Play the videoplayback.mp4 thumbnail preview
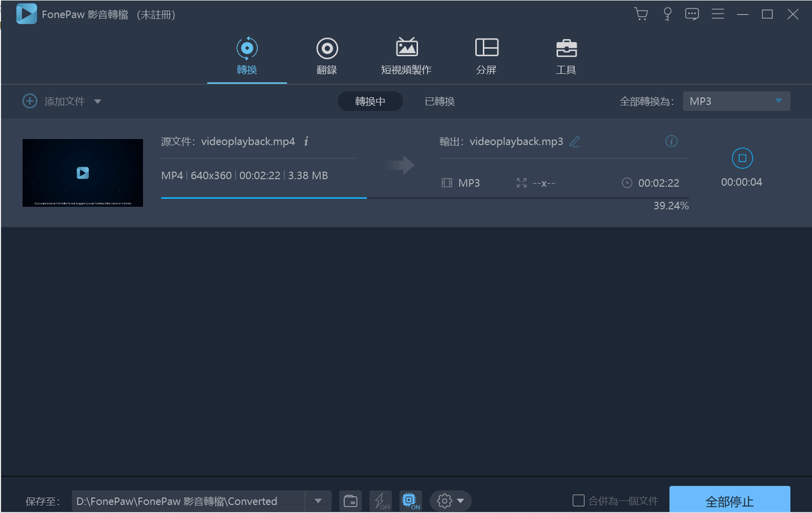The width and height of the screenshot is (812, 513). pyautogui.click(x=82, y=173)
